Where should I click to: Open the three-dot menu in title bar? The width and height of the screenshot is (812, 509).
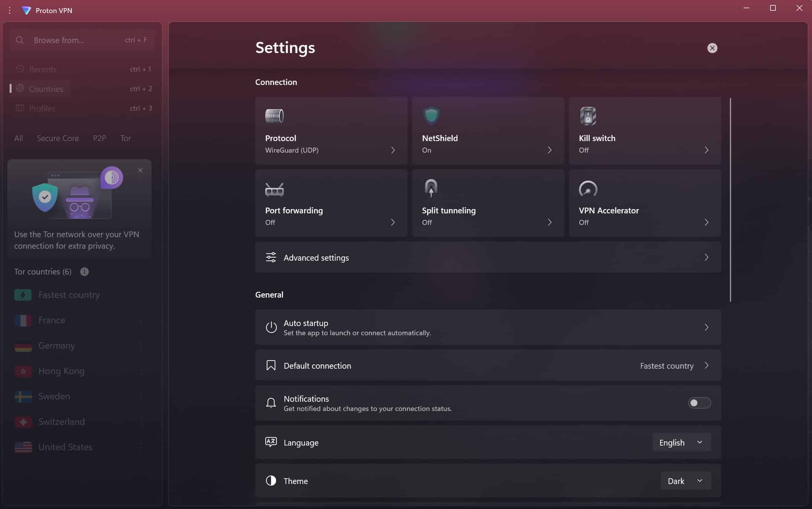[x=10, y=10]
